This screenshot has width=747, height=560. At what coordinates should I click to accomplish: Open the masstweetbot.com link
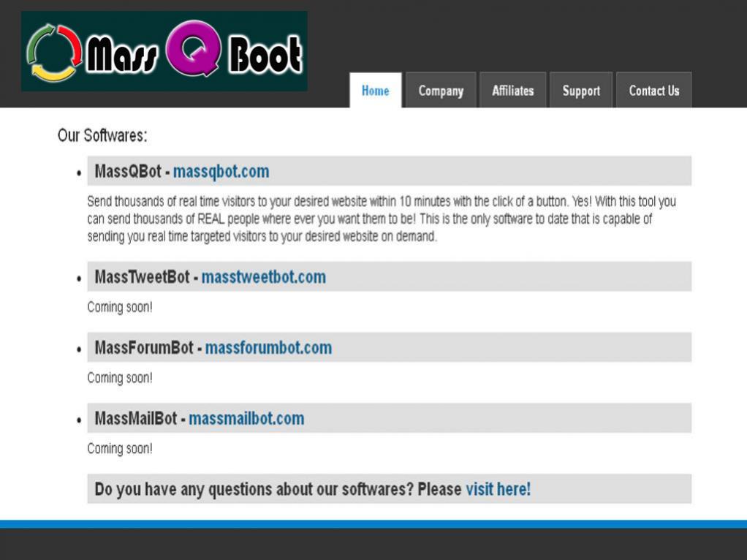(x=263, y=277)
